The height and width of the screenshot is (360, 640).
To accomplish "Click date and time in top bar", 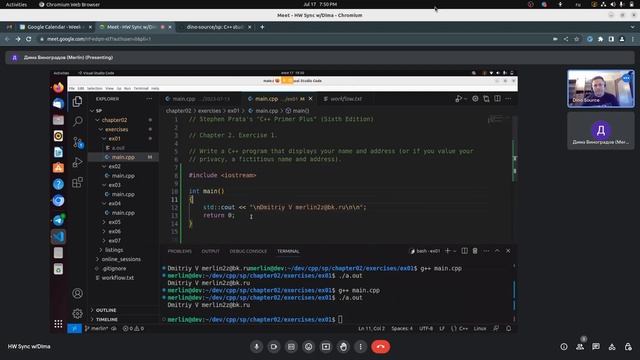I will click(320, 4).
